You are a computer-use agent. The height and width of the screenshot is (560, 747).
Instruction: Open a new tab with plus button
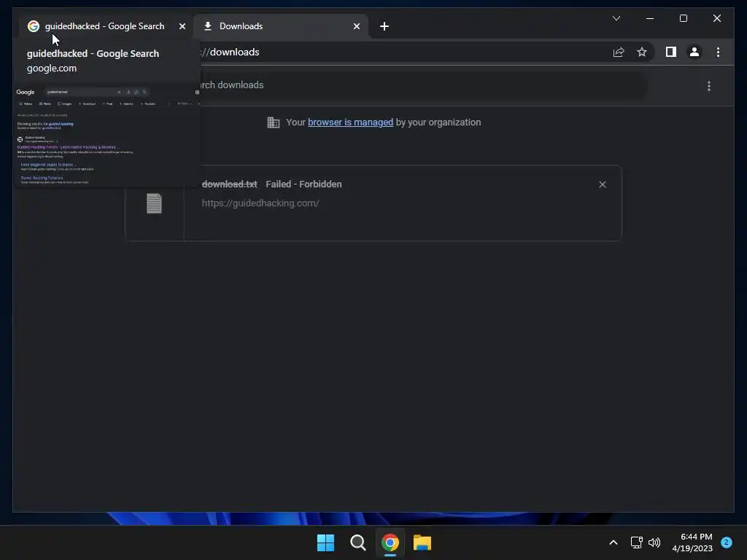point(384,27)
